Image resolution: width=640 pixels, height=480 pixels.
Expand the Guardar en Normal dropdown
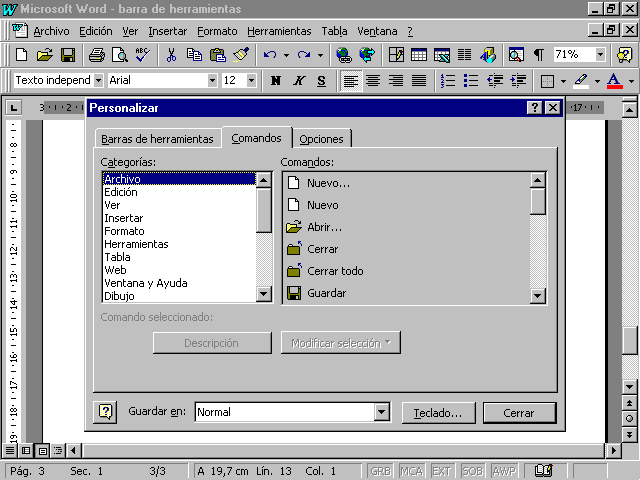point(381,412)
